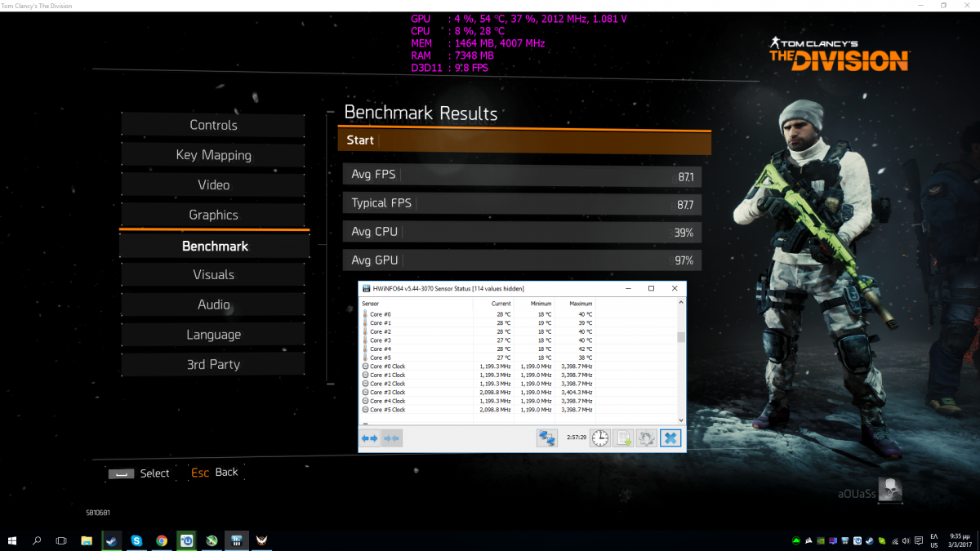Click the Avg CPU result row
Image resolution: width=980 pixels, height=551 pixels.
(522, 232)
